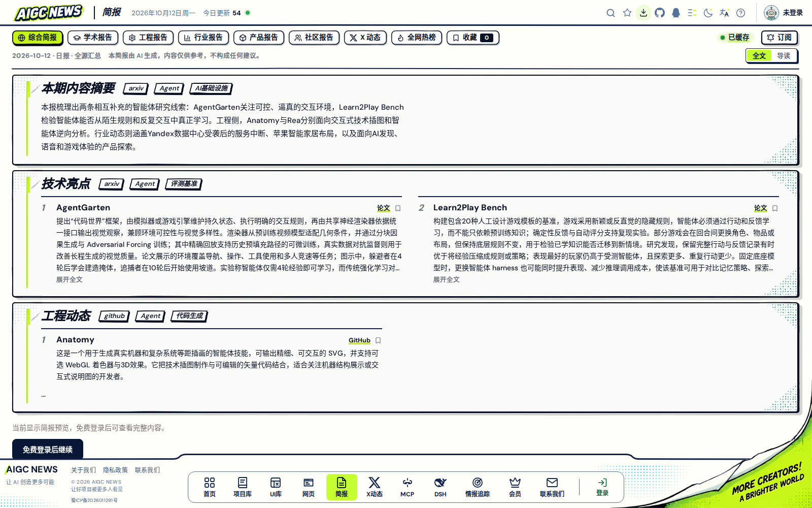Expand 展开全文 under Learn2Play Bench

(x=447, y=279)
